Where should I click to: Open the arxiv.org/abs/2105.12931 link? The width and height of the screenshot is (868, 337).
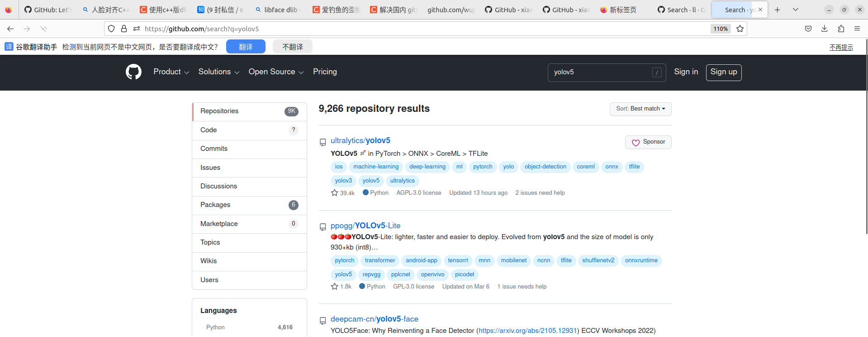pyautogui.click(x=528, y=331)
